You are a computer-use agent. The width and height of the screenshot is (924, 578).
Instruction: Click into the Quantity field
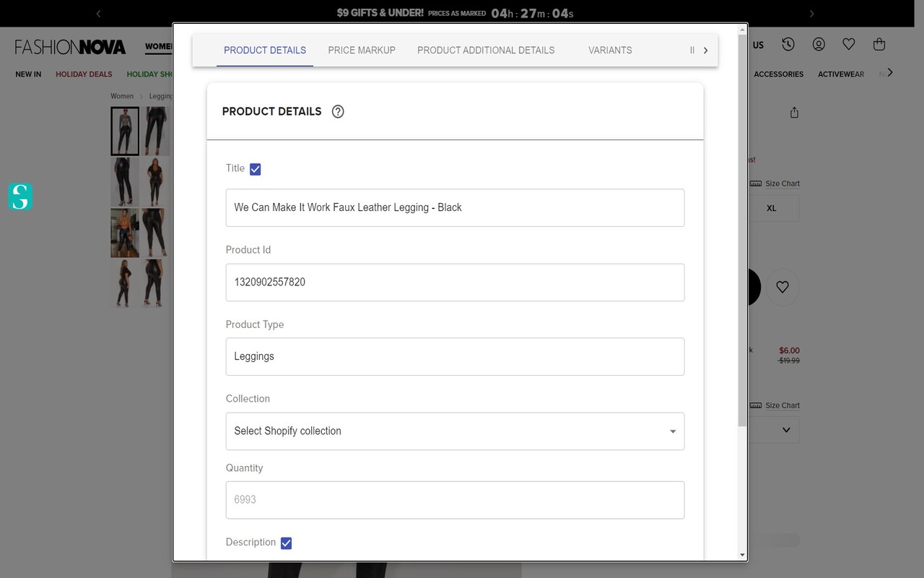(455, 500)
